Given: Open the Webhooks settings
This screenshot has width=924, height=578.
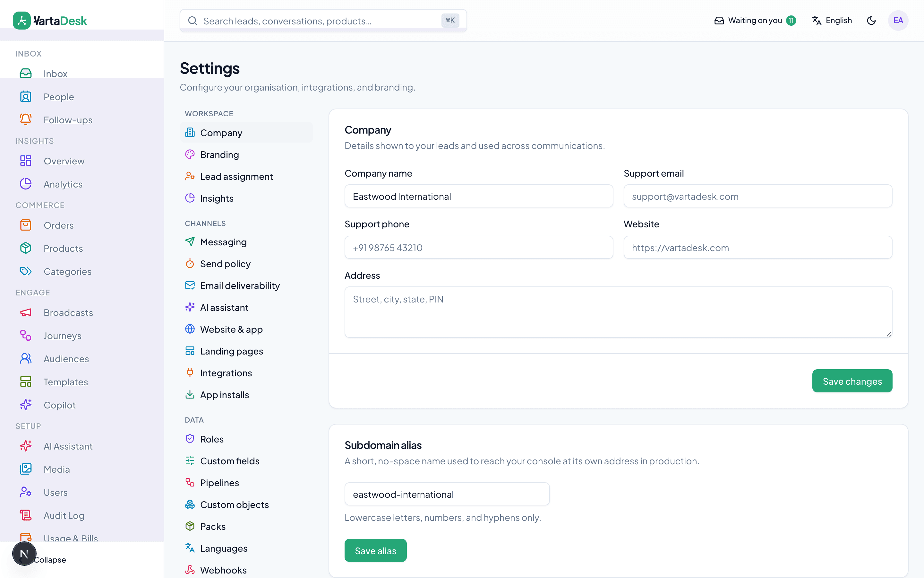Looking at the screenshot, I should 246,570.
